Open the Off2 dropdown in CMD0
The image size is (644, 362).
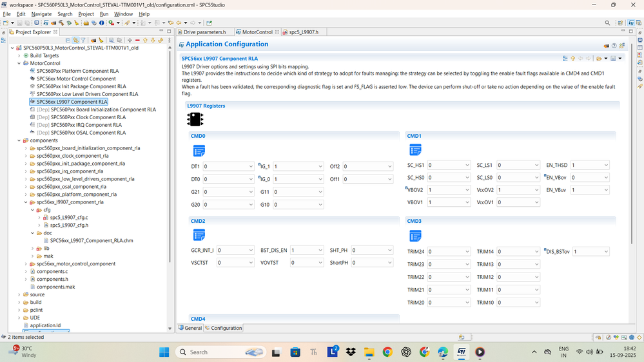[368, 166]
